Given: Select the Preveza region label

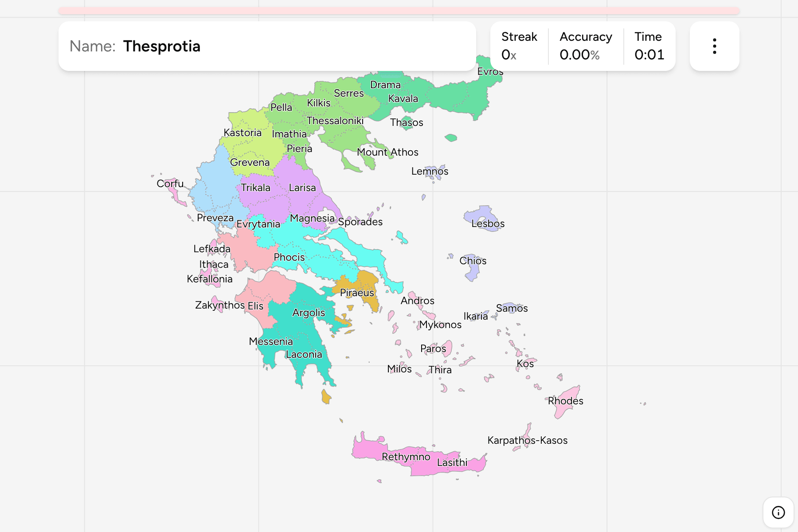Looking at the screenshot, I should [215, 218].
